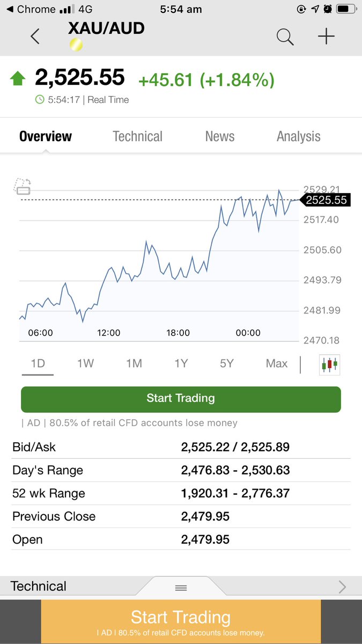Tap the rotate-device chart icon
The height and width of the screenshot is (644, 362).
[23, 186]
